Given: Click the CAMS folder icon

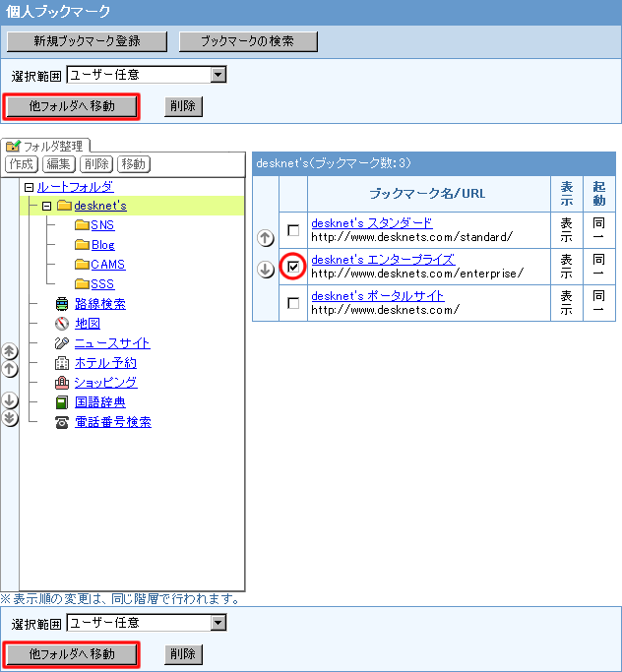Looking at the screenshot, I should click(x=82, y=265).
